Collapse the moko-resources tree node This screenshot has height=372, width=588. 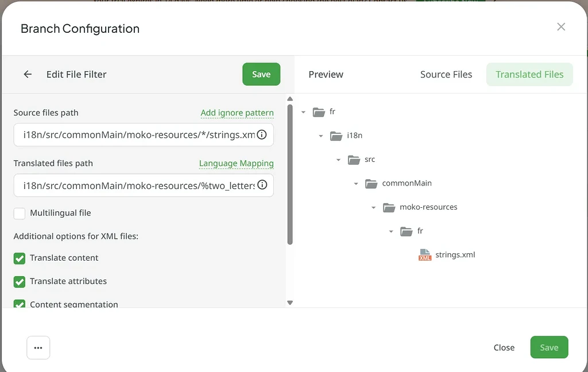[373, 207]
